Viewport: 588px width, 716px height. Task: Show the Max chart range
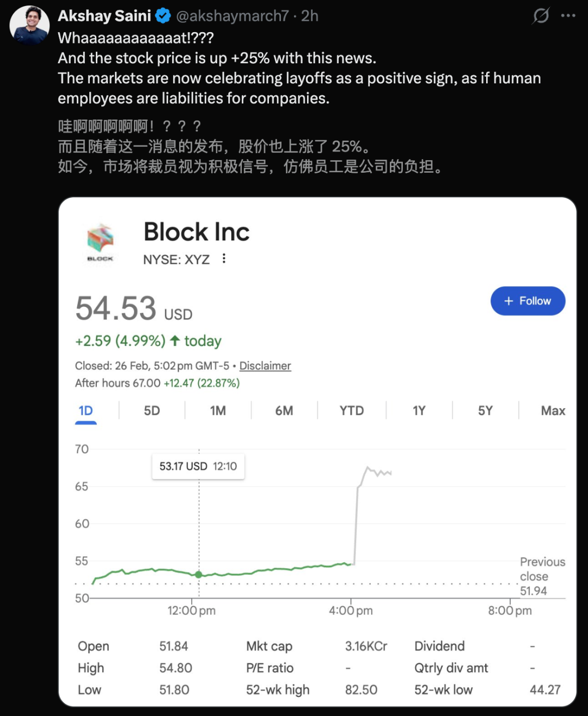click(553, 411)
